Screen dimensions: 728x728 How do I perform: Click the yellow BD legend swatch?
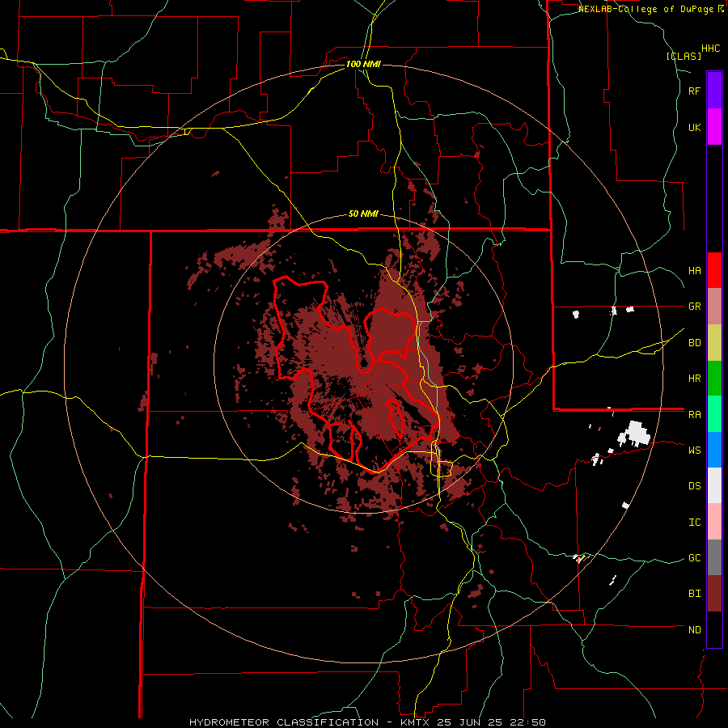click(x=714, y=343)
